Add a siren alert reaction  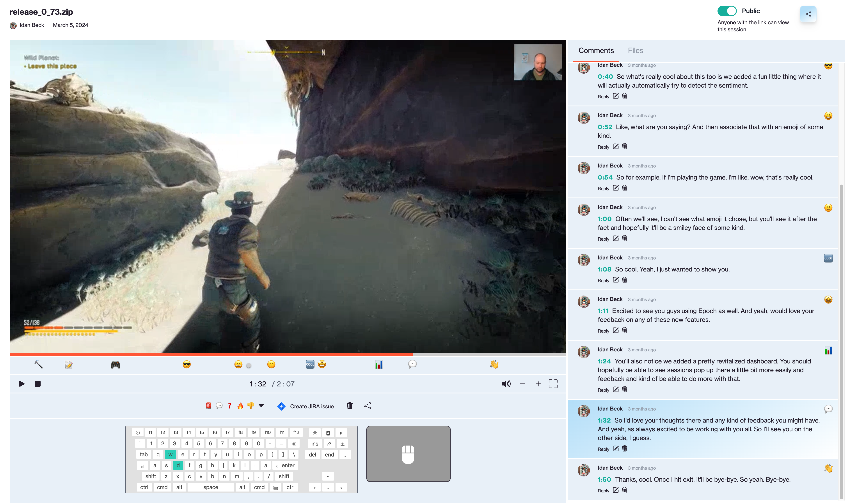point(208,405)
